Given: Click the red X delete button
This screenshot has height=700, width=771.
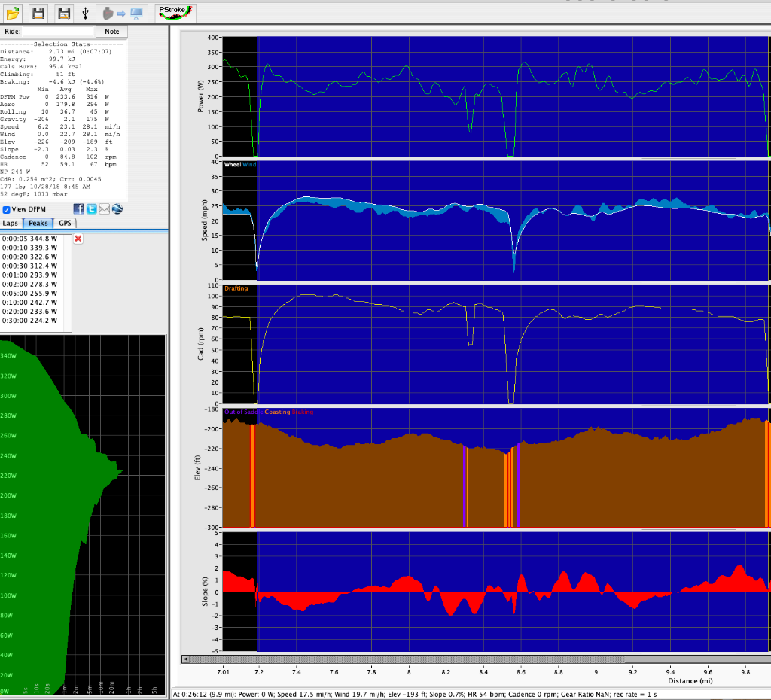Looking at the screenshot, I should pos(78,239).
